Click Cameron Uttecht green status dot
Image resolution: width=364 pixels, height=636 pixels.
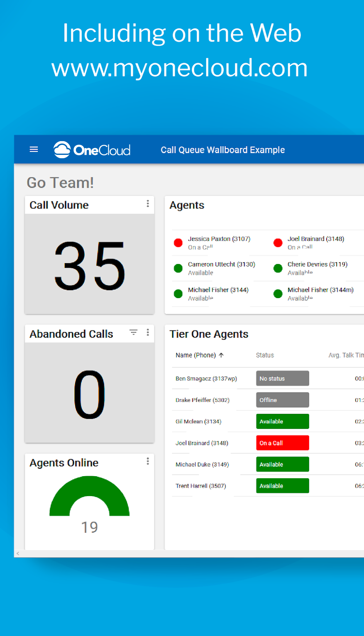pyautogui.click(x=178, y=269)
